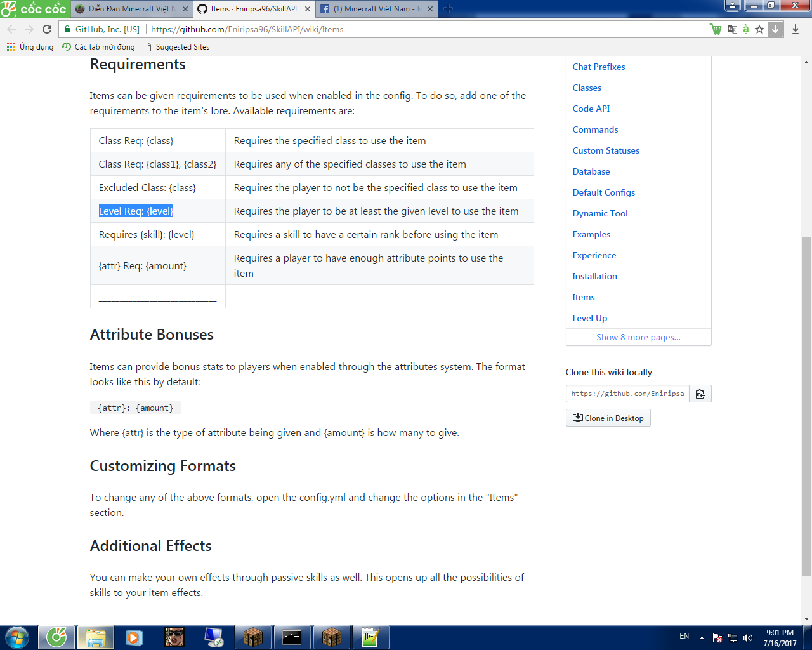Go forward to the next page
Viewport: 812px width, 650px height.
29,29
